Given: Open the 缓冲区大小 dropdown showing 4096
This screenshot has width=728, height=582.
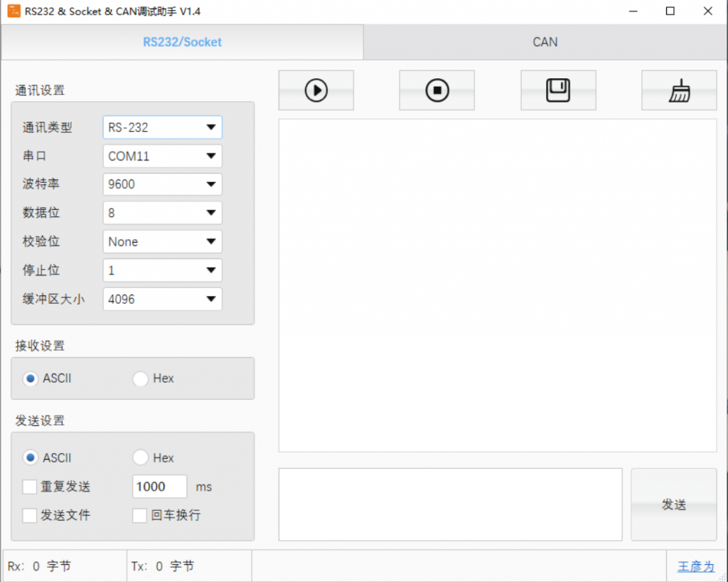Looking at the screenshot, I should point(163,299).
